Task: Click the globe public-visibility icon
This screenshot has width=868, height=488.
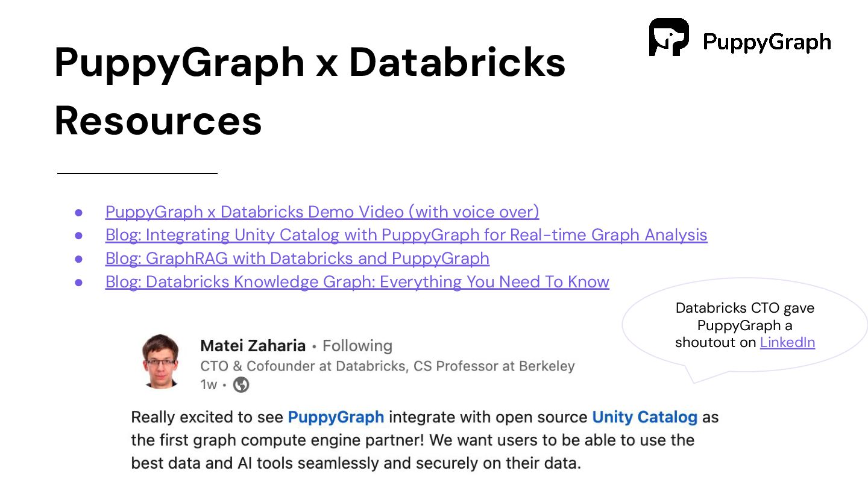Action: pyautogui.click(x=241, y=384)
